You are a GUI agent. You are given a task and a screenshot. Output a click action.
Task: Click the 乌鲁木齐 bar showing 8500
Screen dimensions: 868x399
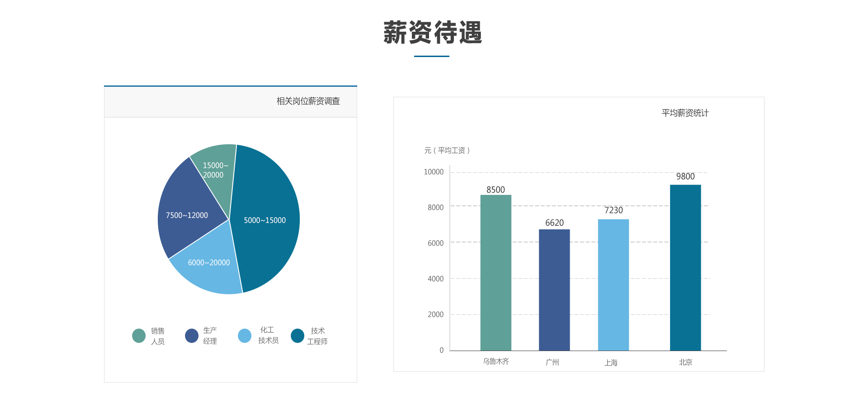(x=495, y=272)
